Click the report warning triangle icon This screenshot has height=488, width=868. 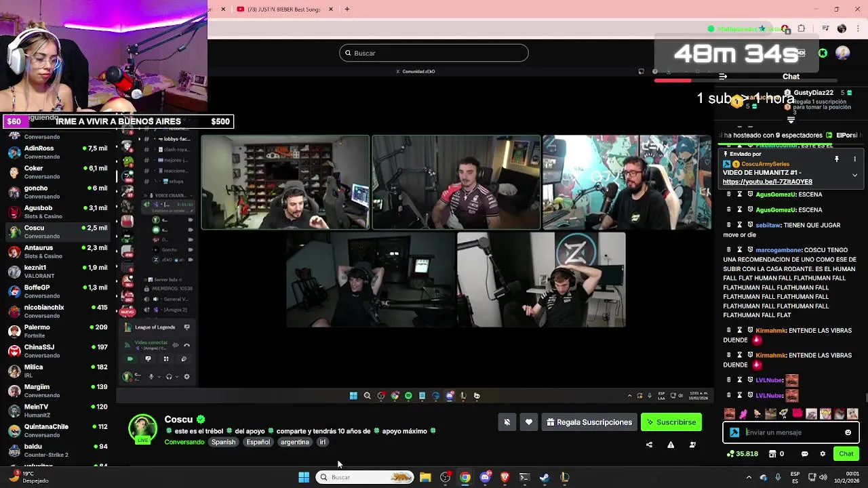click(671, 445)
